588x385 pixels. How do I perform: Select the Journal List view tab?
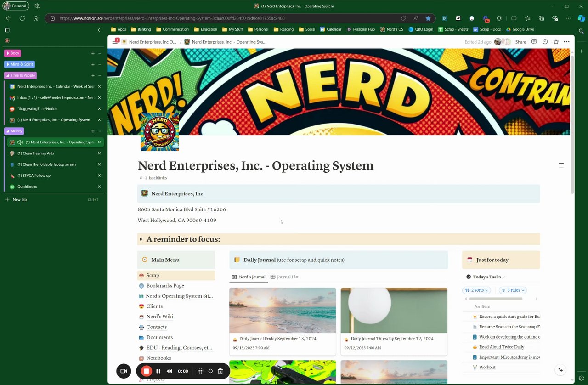284,277
